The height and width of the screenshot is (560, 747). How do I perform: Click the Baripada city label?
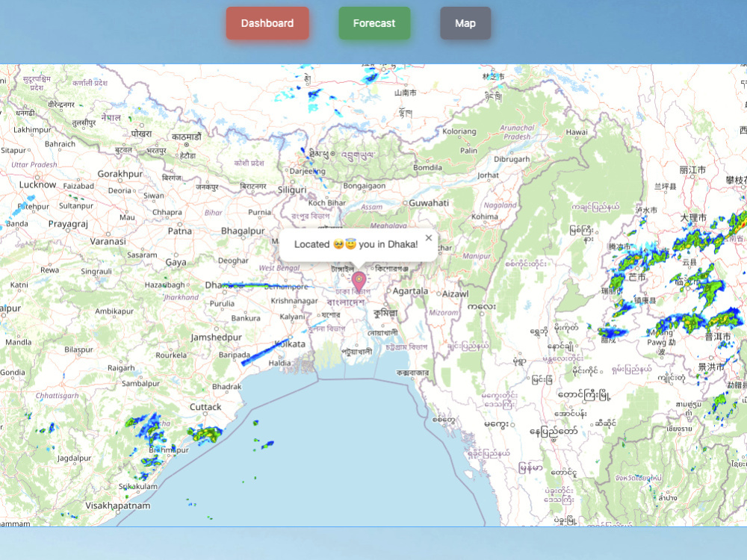[x=235, y=355]
